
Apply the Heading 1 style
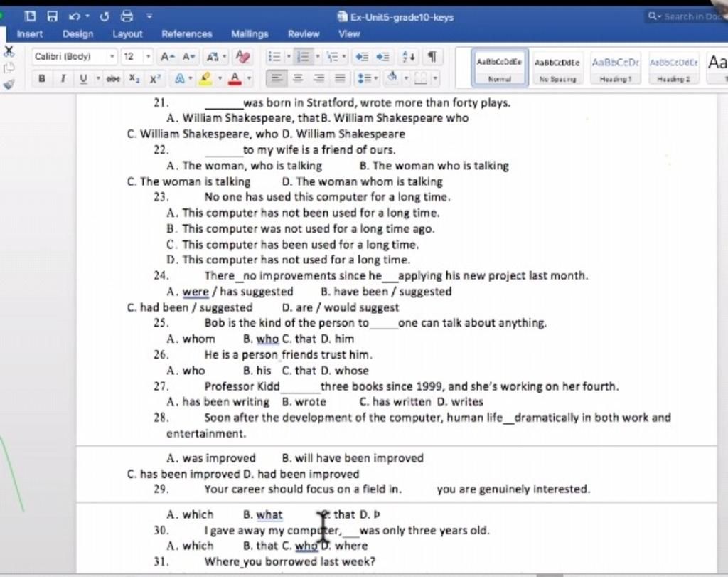coord(616,68)
